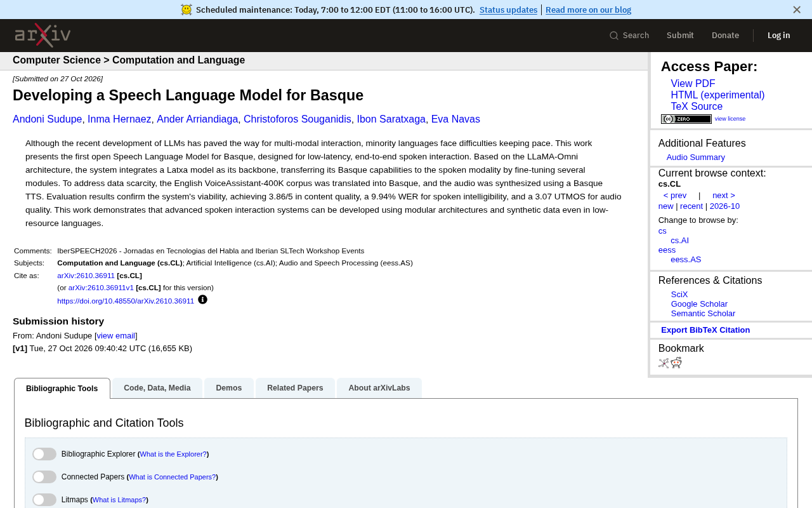Open What is the Explorer? link
The height and width of the screenshot is (508, 812).
tap(173, 454)
